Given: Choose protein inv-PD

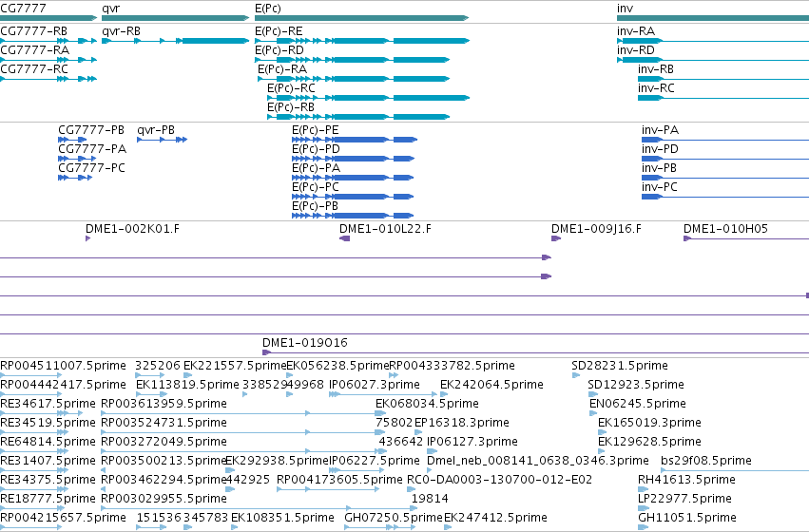Looking at the screenshot, I should coord(660,149).
